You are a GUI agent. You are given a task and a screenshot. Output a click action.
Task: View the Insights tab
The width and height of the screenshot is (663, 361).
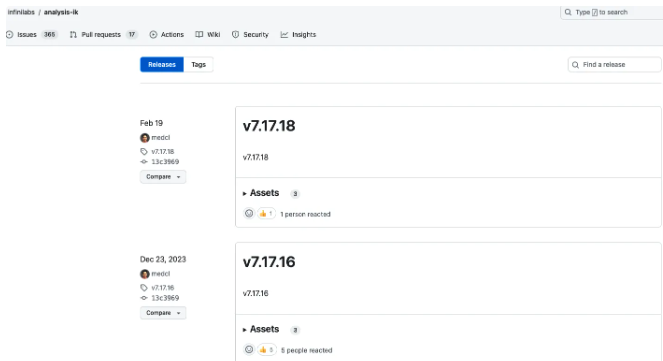298,35
